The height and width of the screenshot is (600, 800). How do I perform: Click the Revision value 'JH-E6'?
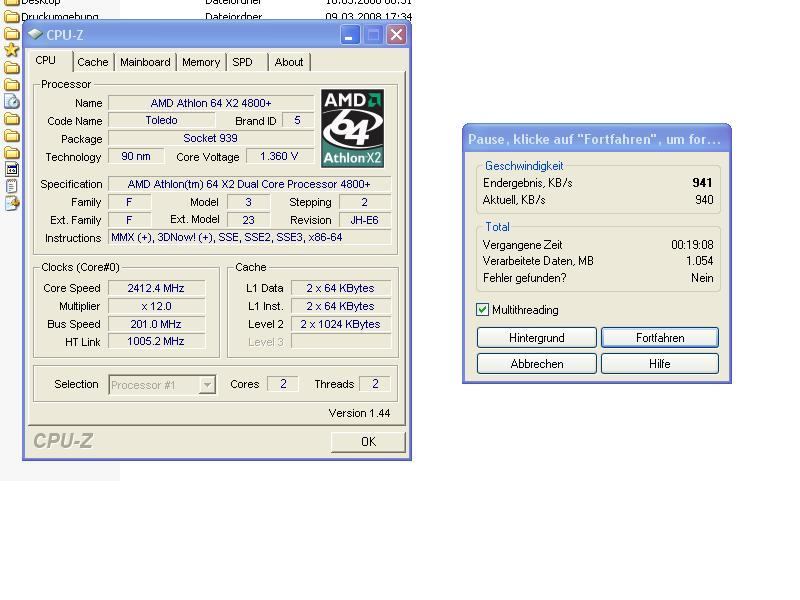(x=365, y=220)
